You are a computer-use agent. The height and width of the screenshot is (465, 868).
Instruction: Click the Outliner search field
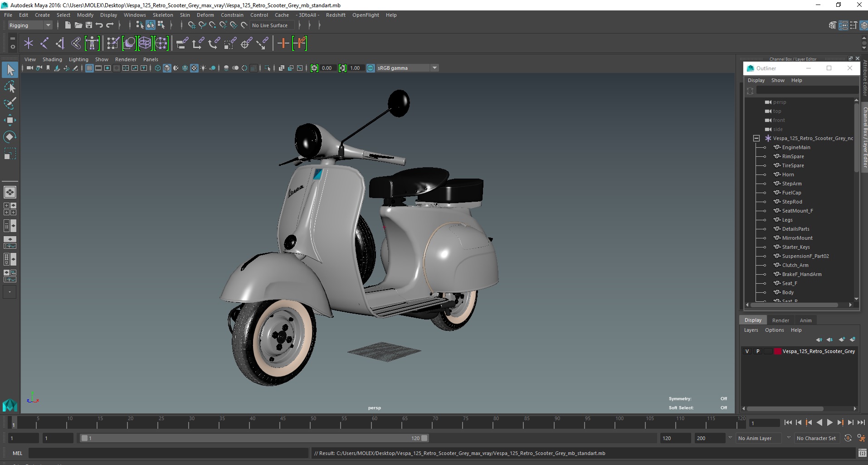point(807,91)
